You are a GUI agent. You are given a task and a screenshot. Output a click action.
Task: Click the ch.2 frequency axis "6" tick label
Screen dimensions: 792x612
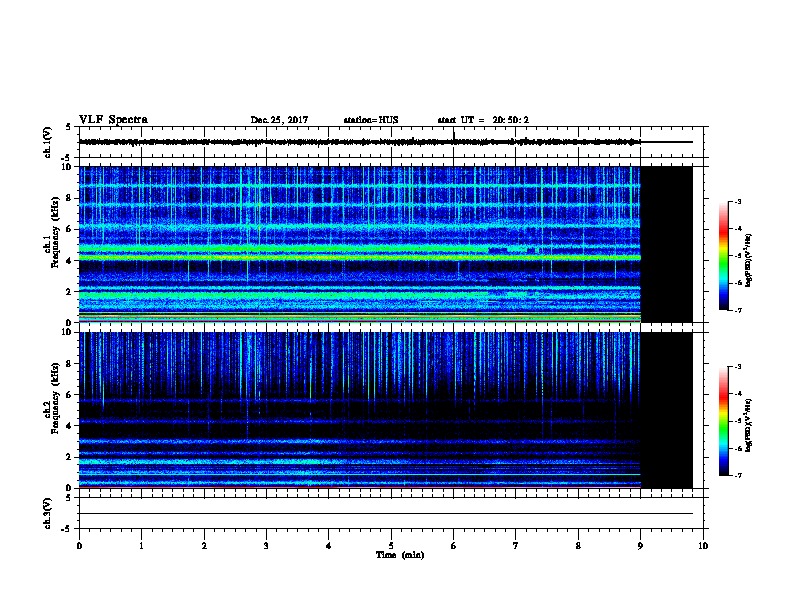coord(70,395)
